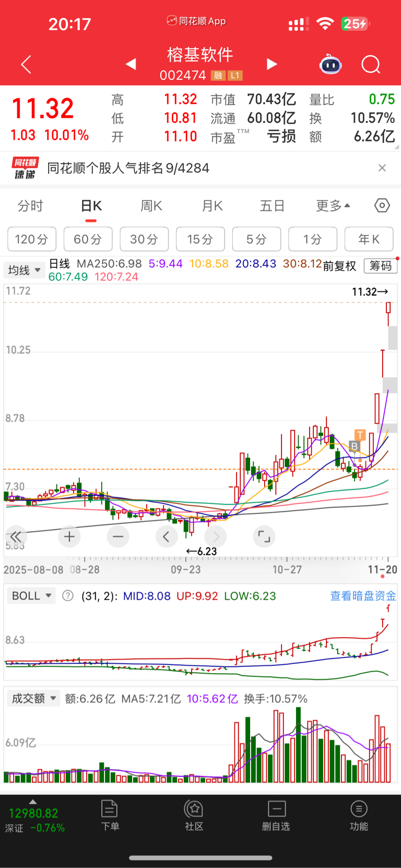Tap the gray B marker on chart

pos(355,446)
